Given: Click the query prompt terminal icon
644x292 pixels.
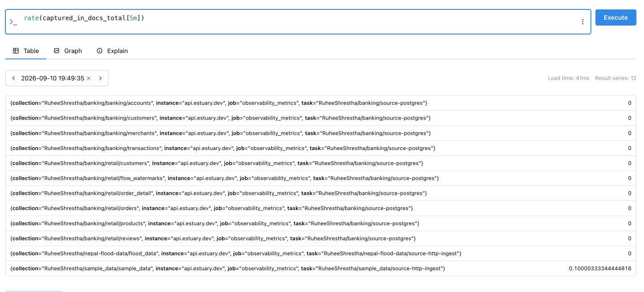Looking at the screenshot, I should tap(13, 21).
